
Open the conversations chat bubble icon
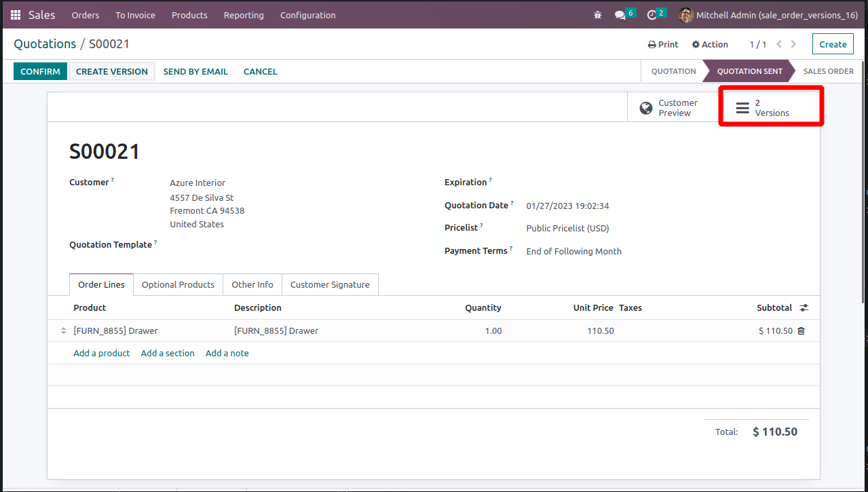tap(620, 15)
